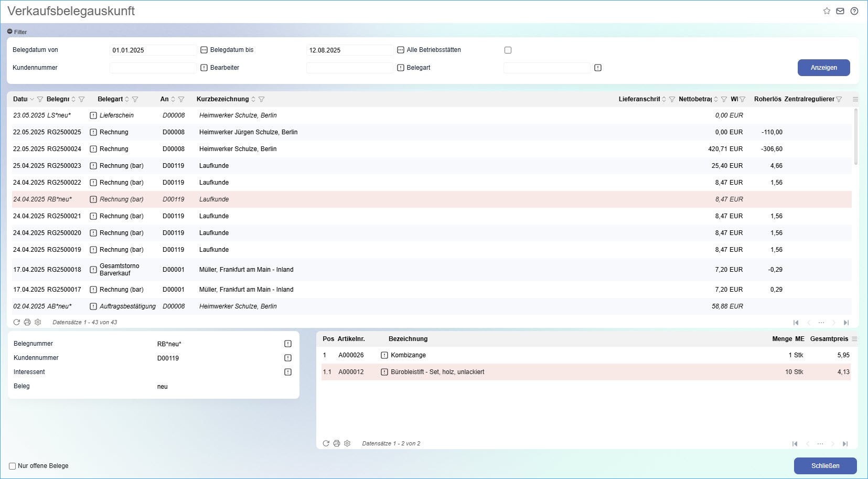Focus the Belegdatum bis input field
Screen dimensions: 868x479
tap(350, 50)
